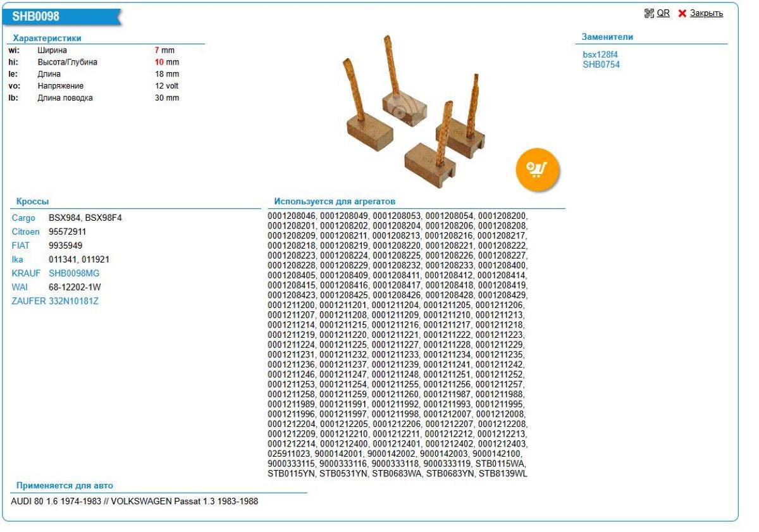Viewport: 759px width, 532px height.
Task: Click the Заменители section header
Action: click(607, 37)
